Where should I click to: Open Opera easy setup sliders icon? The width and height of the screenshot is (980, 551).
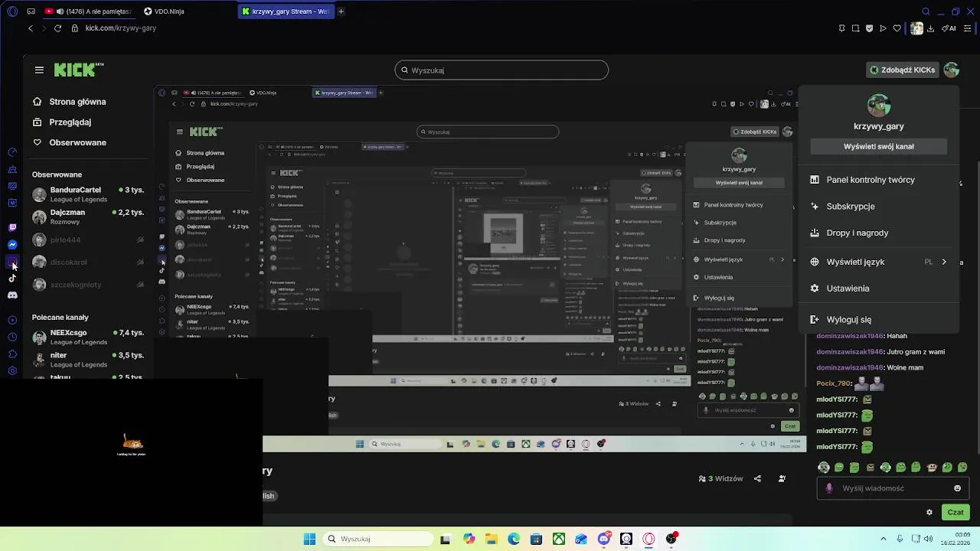point(969,28)
